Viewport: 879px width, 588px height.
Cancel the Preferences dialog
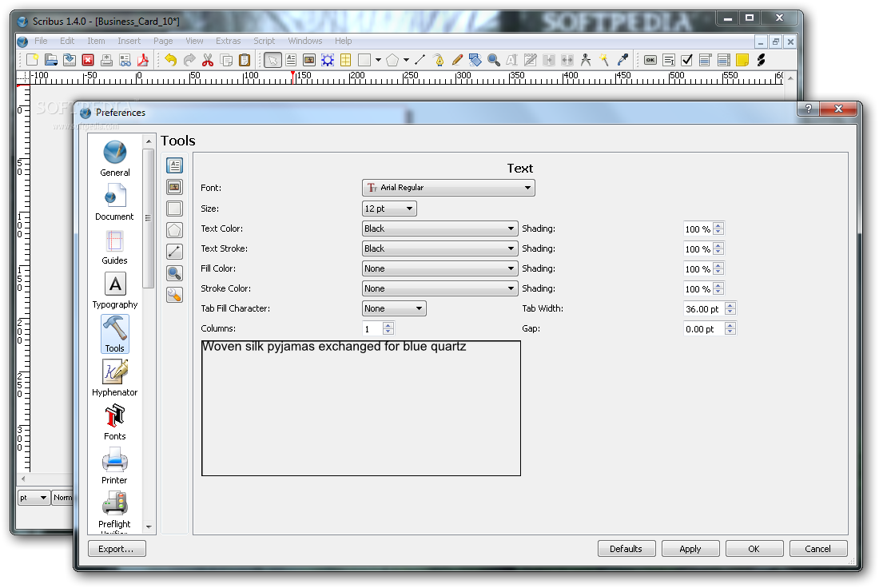pos(818,549)
